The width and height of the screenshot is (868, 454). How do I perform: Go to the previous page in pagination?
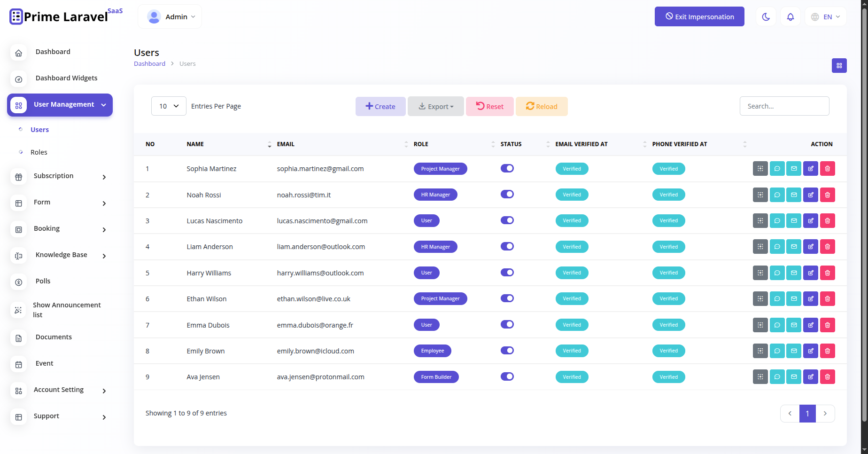click(790, 414)
